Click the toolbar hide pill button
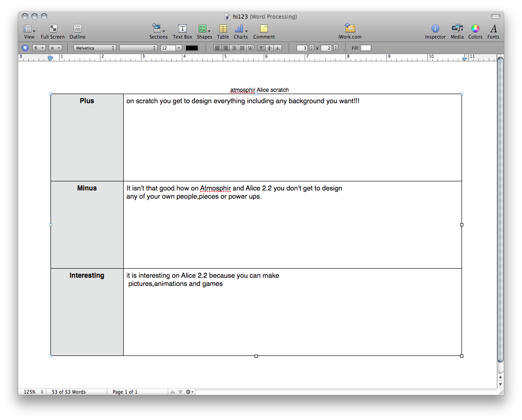 click(x=495, y=16)
